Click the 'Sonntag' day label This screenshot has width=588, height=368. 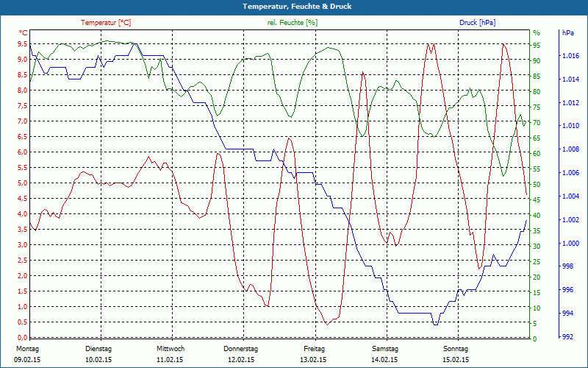pyautogui.click(x=456, y=349)
